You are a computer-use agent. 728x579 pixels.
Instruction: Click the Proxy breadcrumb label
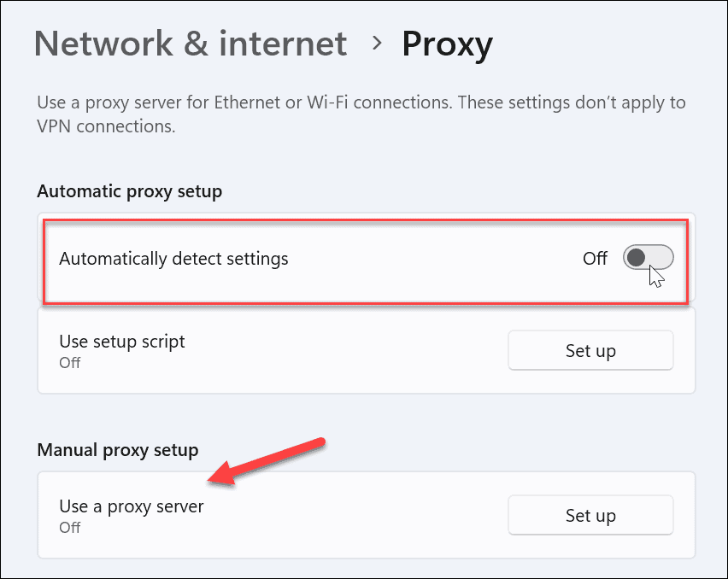(x=447, y=43)
